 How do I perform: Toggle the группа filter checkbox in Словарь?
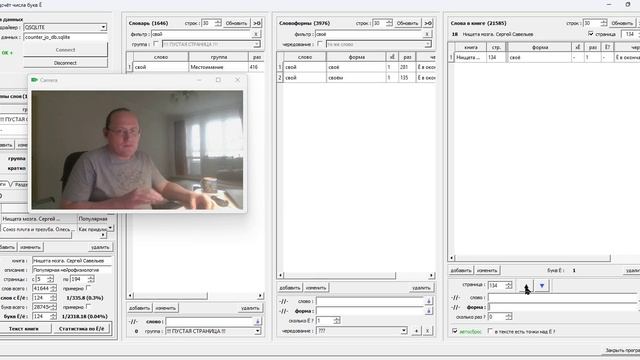tap(156, 44)
